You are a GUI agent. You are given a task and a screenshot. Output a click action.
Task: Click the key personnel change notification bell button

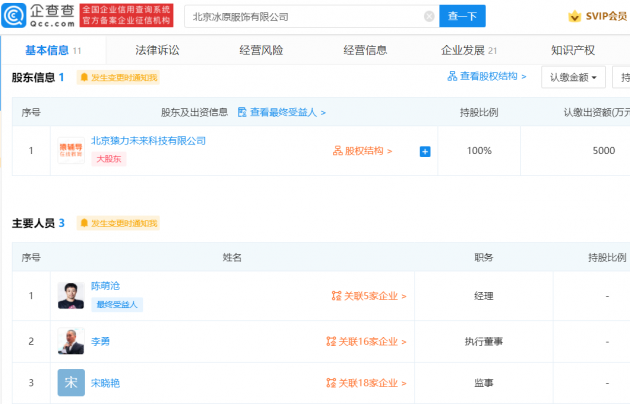pyautogui.click(x=118, y=223)
